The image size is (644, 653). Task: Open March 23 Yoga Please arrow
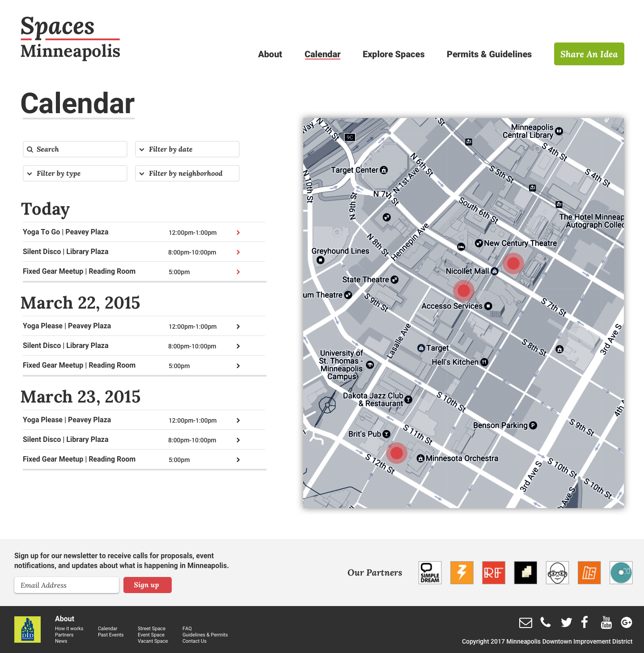click(238, 420)
